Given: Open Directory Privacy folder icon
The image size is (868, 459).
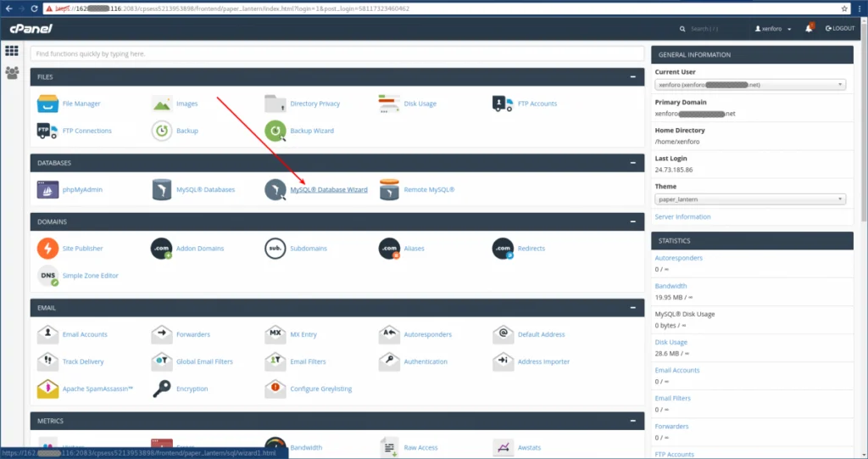Looking at the screenshot, I should (x=275, y=104).
